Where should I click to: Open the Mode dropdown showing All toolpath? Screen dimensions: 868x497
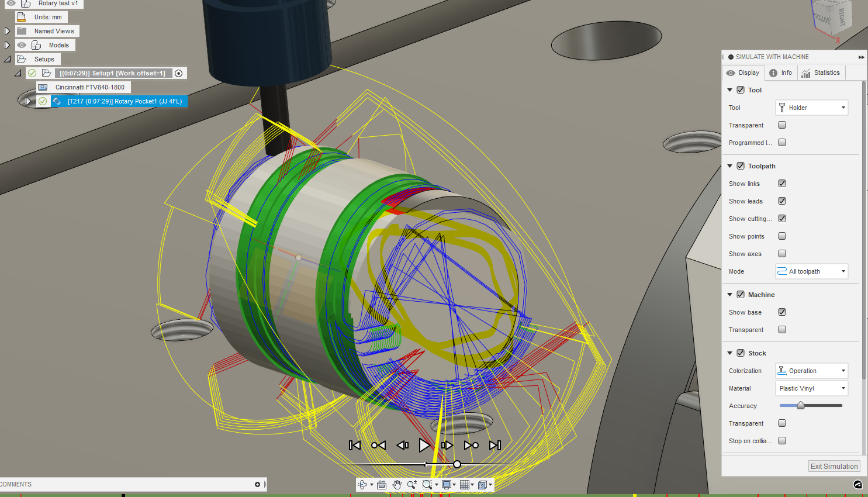(811, 271)
